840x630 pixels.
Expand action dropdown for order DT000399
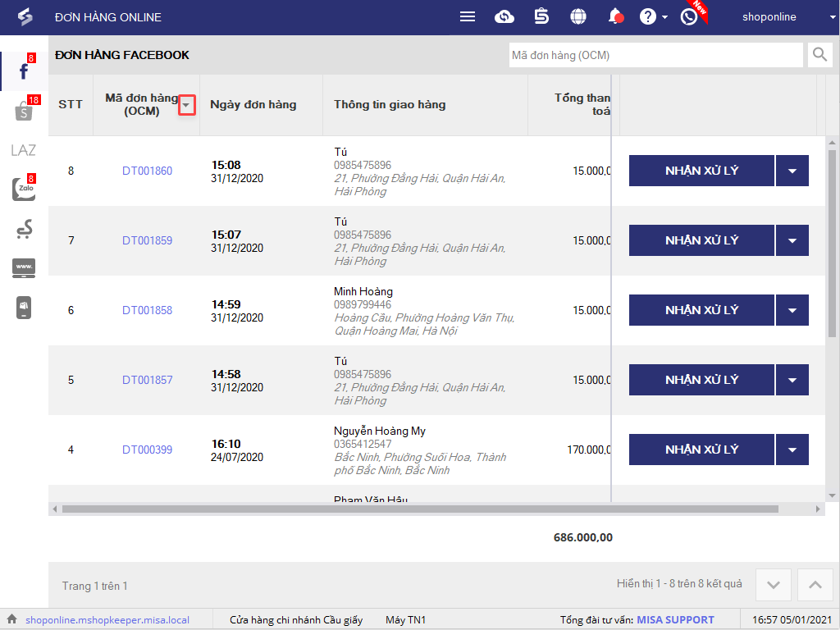pyautogui.click(x=792, y=450)
